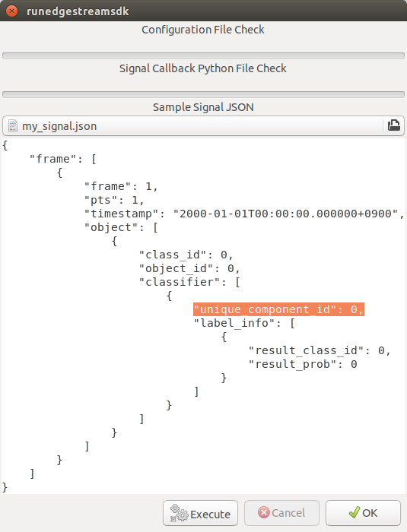The width and height of the screenshot is (407, 532).
Task: Click the "class_id": 0 line
Action: 186,255
